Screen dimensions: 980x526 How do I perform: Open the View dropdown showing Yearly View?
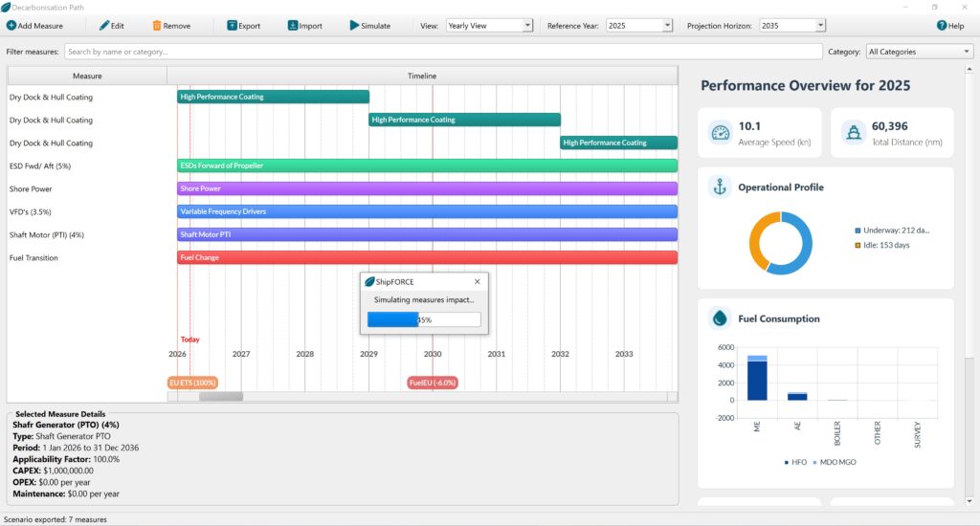(x=489, y=26)
